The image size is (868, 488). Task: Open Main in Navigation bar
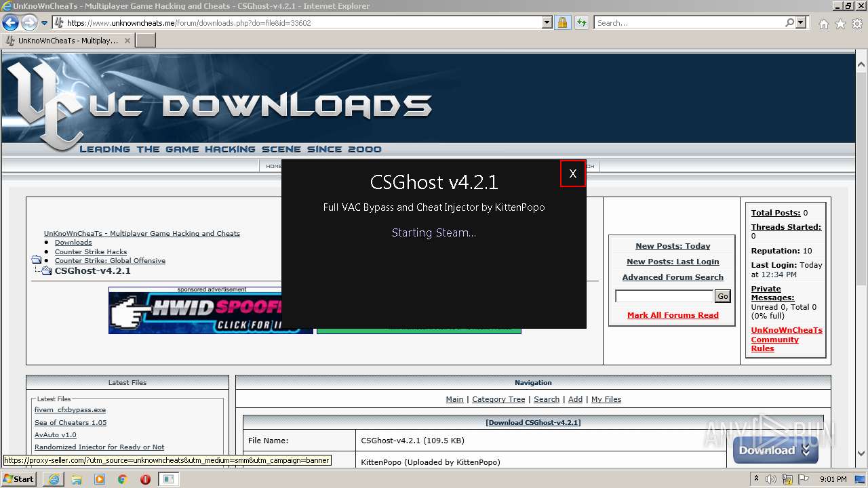[x=454, y=399]
